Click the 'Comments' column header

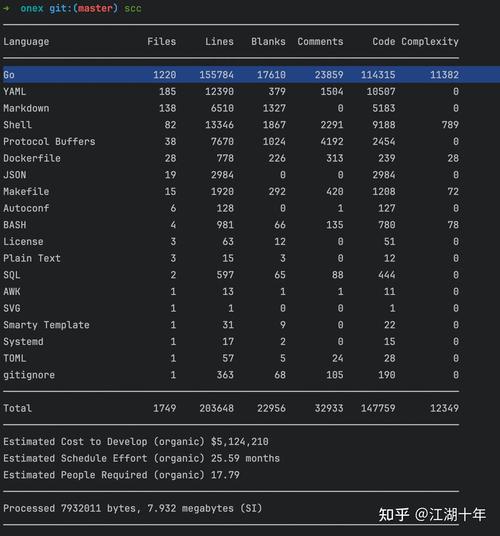pos(320,42)
